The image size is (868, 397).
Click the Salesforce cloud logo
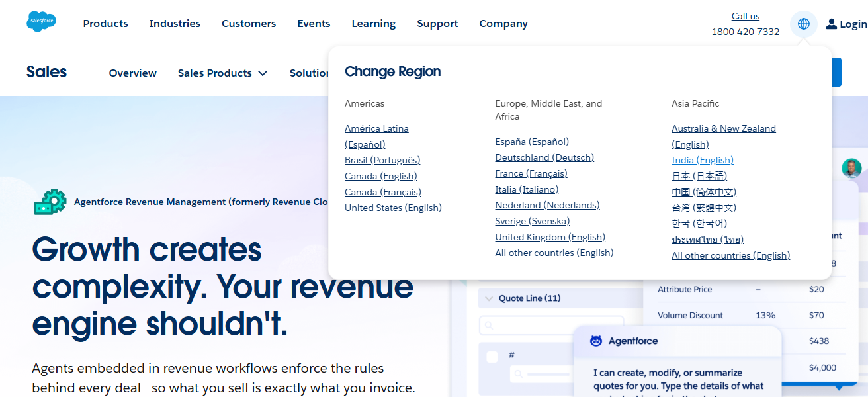[41, 21]
